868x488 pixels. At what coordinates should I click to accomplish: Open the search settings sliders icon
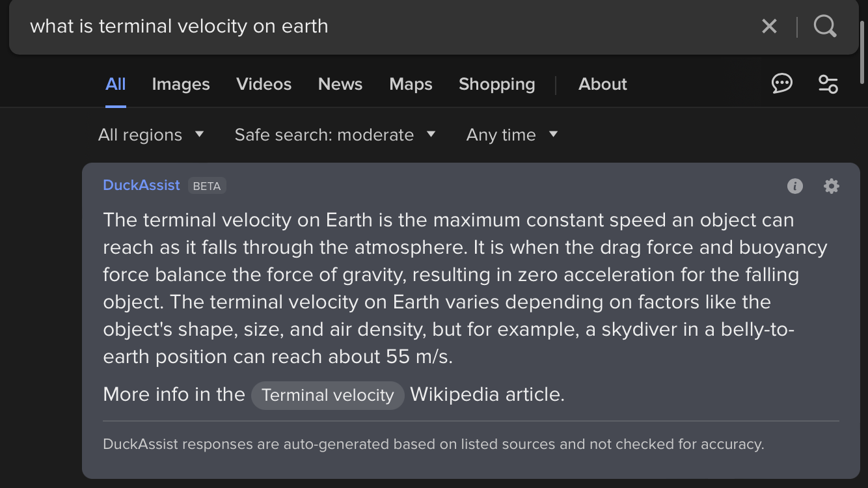[x=828, y=84]
